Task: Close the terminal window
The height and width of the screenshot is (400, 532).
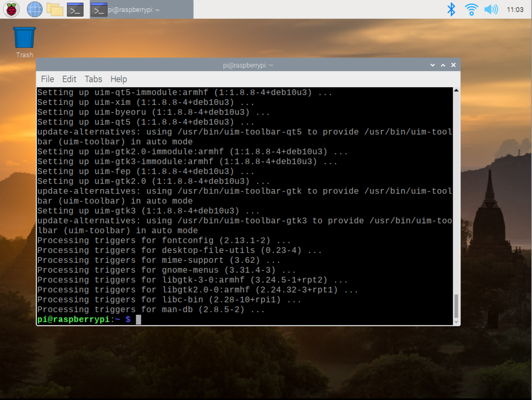Action: (x=453, y=65)
